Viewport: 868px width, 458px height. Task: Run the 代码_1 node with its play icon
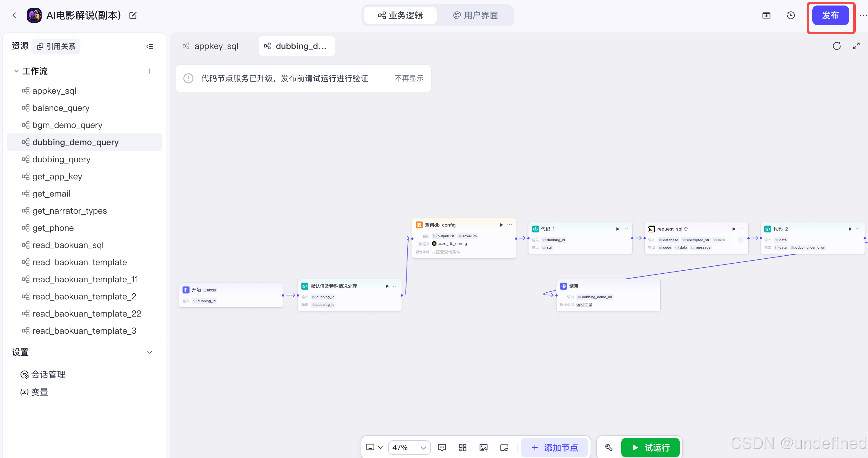618,229
